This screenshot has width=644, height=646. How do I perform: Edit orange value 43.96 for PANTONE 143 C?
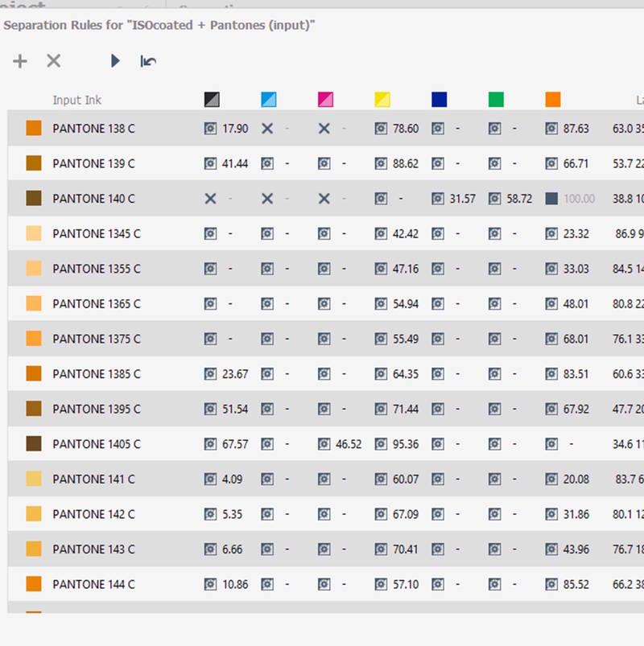576,549
